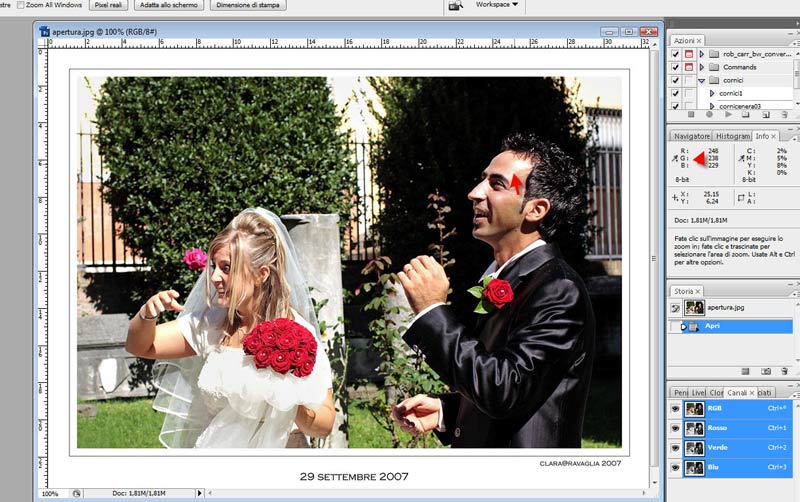
Task: Create a new action icon
Action: pyautogui.click(x=766, y=115)
